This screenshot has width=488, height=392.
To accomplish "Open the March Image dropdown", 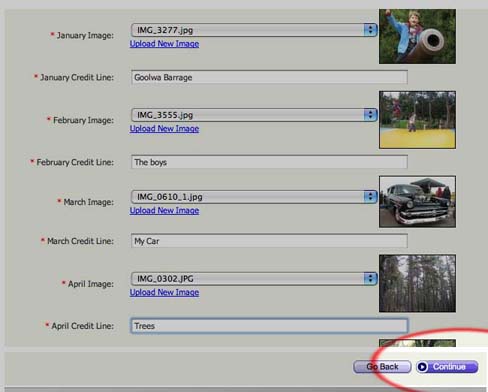I will [x=254, y=197].
